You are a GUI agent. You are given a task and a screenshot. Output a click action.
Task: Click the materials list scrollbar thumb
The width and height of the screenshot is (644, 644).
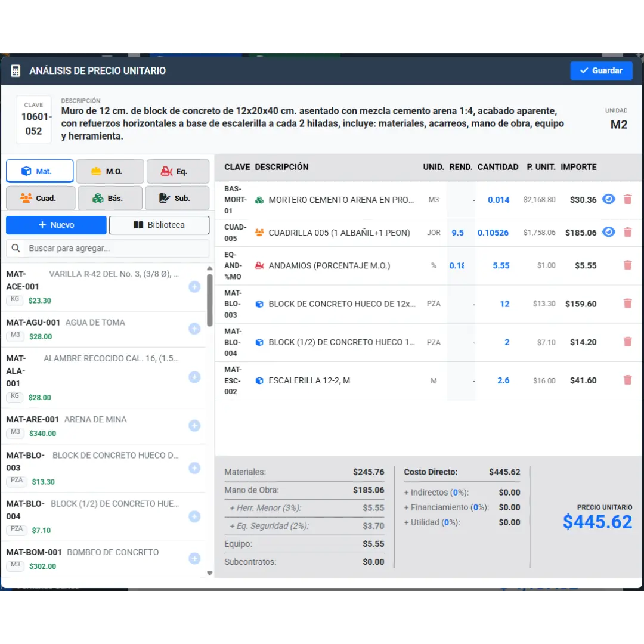[x=209, y=300]
